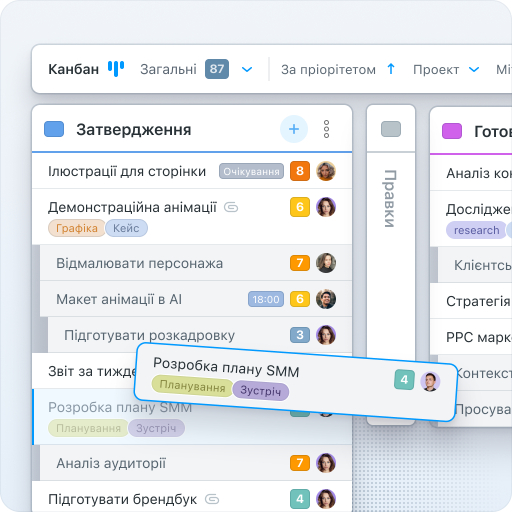The width and height of the screenshot is (512, 512).
Task: Click the research tag in Готово column
Action: click(476, 230)
